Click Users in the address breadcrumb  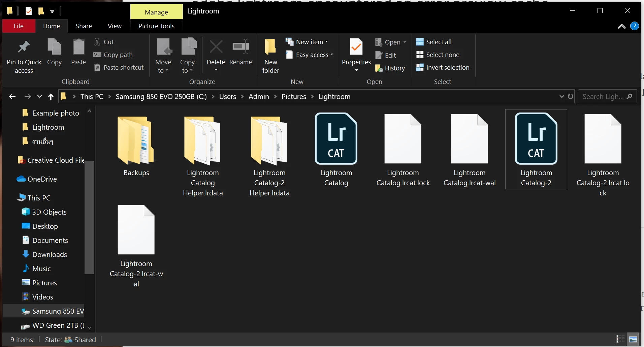point(227,97)
